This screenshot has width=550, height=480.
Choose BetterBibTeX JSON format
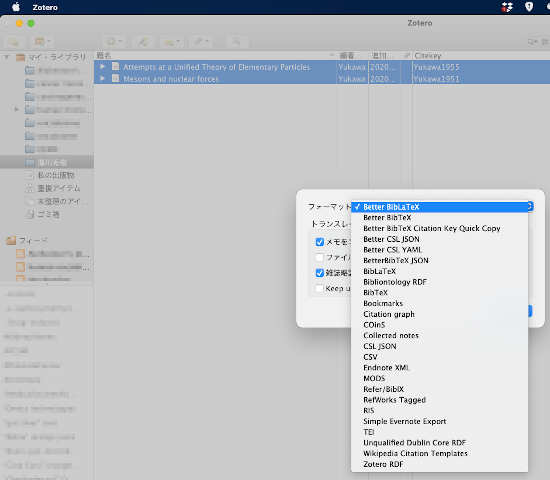point(439,260)
